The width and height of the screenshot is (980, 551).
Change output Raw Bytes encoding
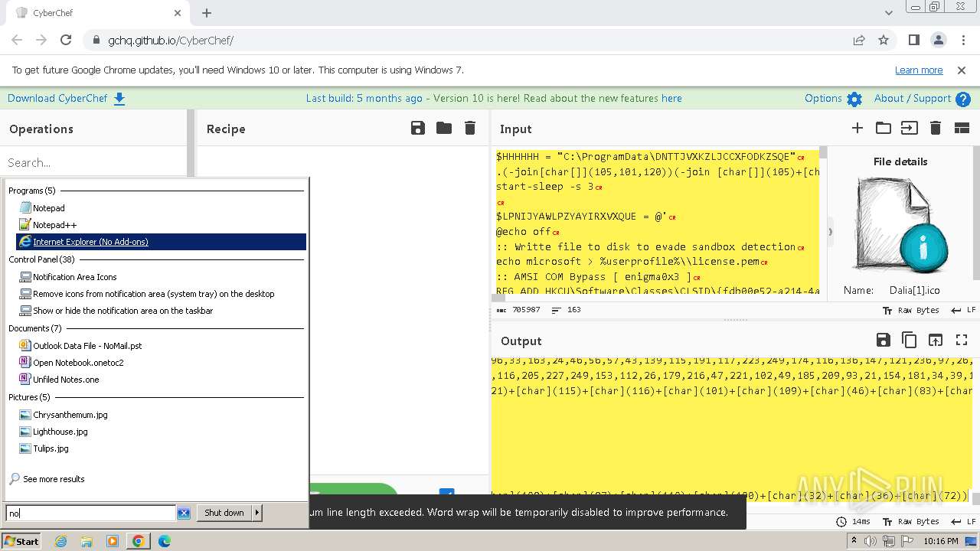(x=910, y=521)
